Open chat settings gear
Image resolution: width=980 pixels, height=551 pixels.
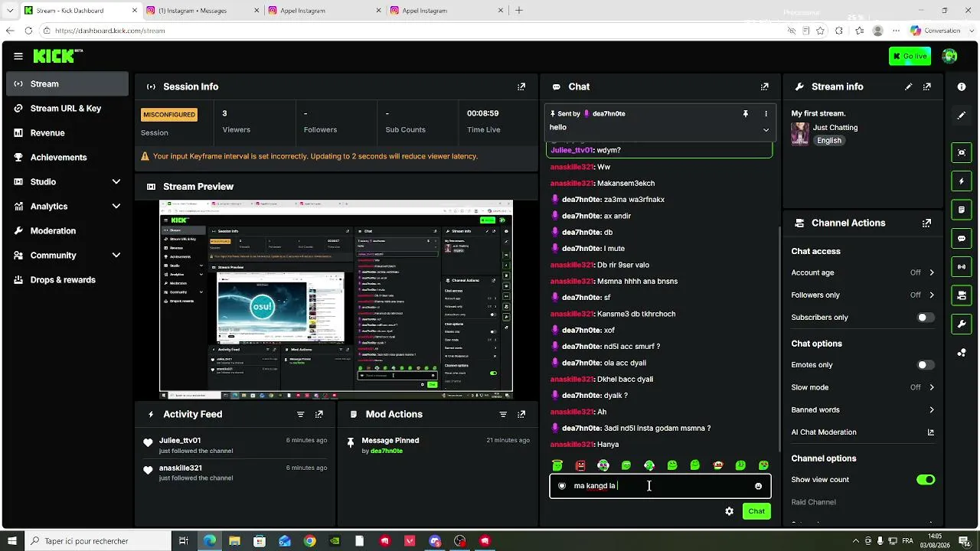730,511
